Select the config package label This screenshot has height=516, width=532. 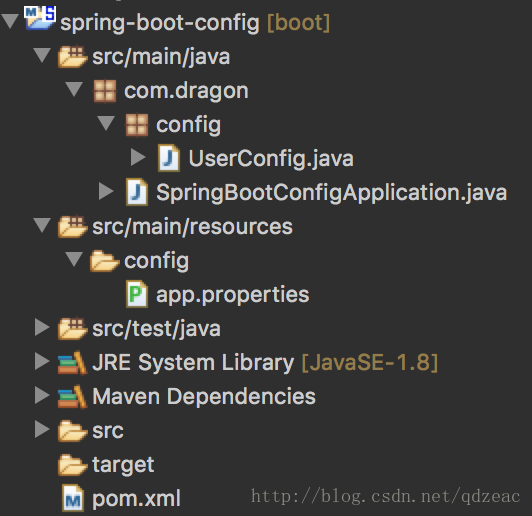point(189,126)
